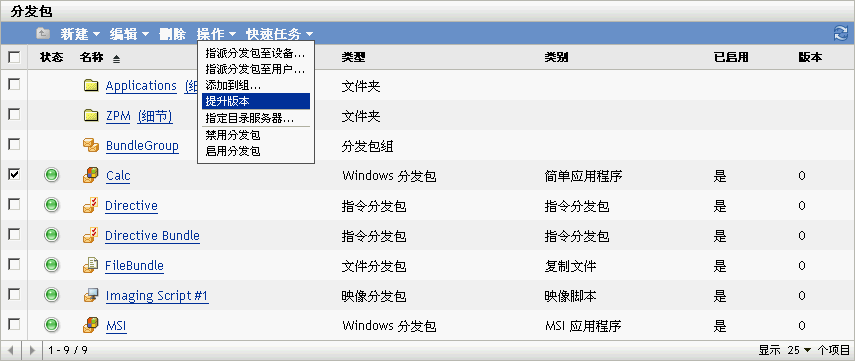Choose 指派分发包至用户... from menu

click(256, 70)
